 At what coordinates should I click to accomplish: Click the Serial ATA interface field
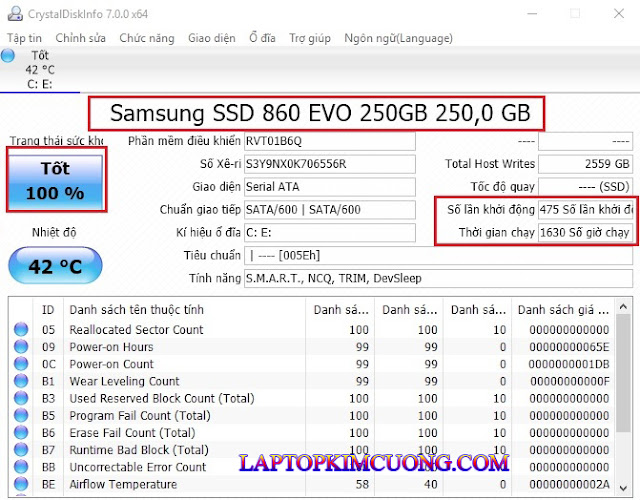coord(330,187)
